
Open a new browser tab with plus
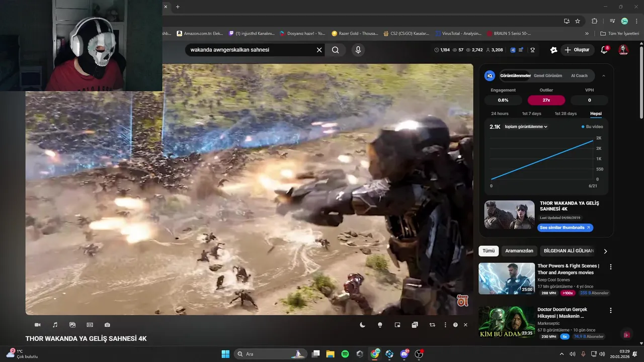pyautogui.click(x=178, y=7)
